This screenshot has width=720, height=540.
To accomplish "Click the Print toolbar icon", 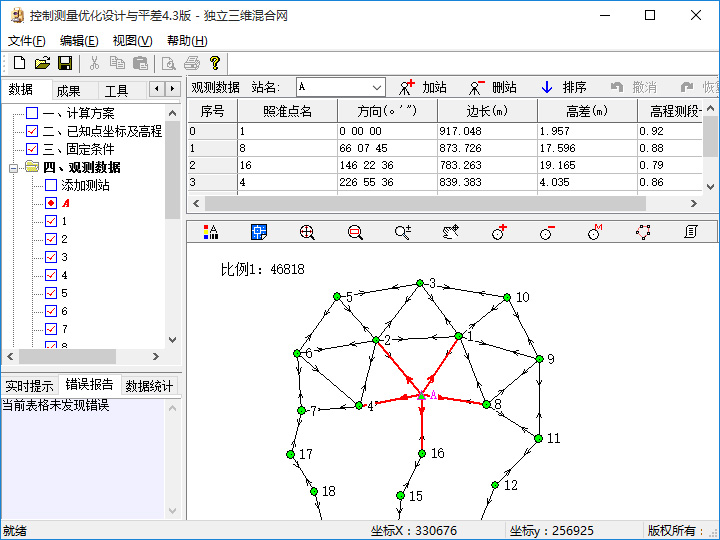I will (x=192, y=63).
